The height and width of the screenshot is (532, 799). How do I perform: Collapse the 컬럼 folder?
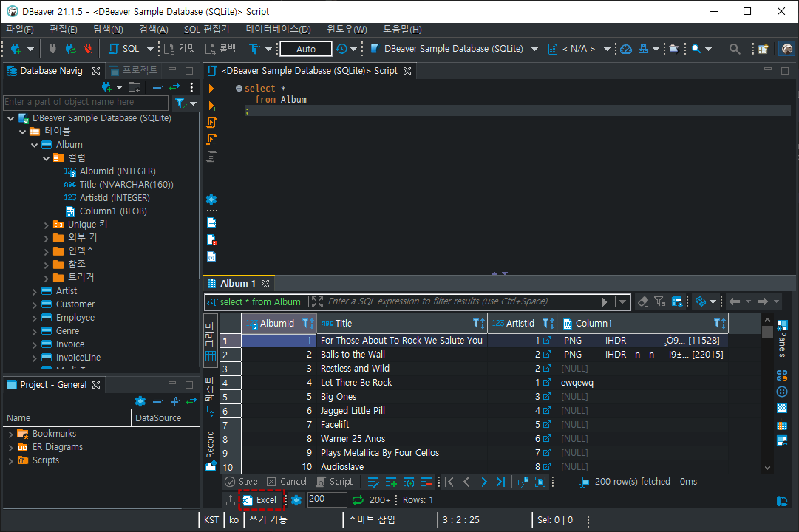coord(46,158)
